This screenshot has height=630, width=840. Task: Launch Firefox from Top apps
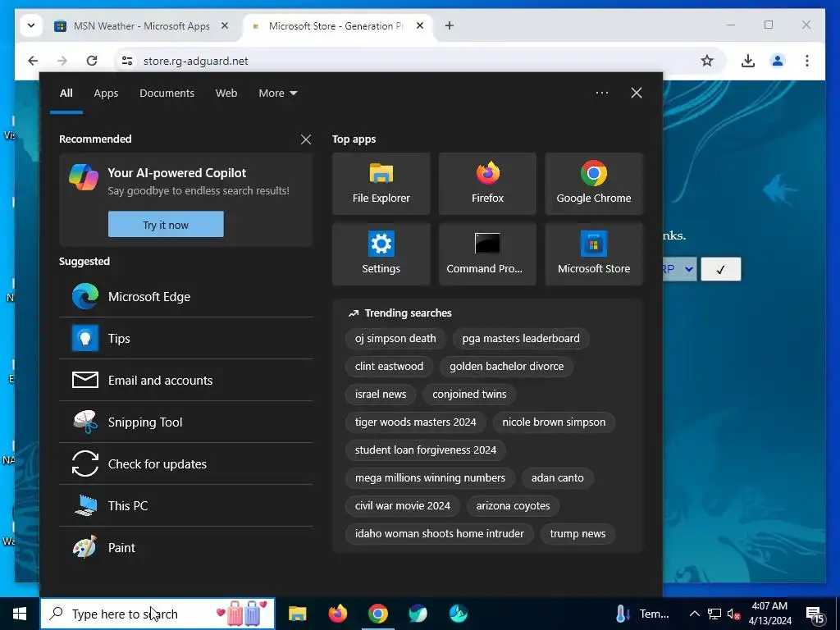(x=487, y=184)
